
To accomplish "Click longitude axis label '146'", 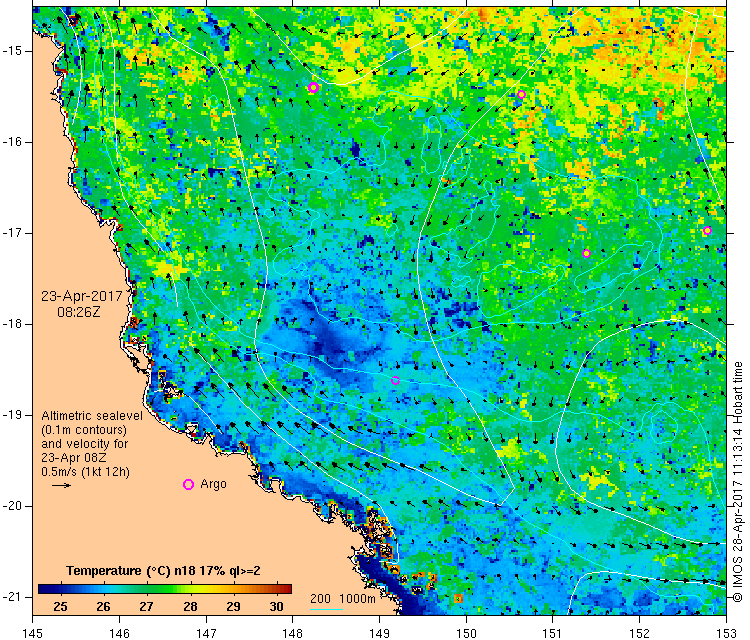I will (x=120, y=633).
